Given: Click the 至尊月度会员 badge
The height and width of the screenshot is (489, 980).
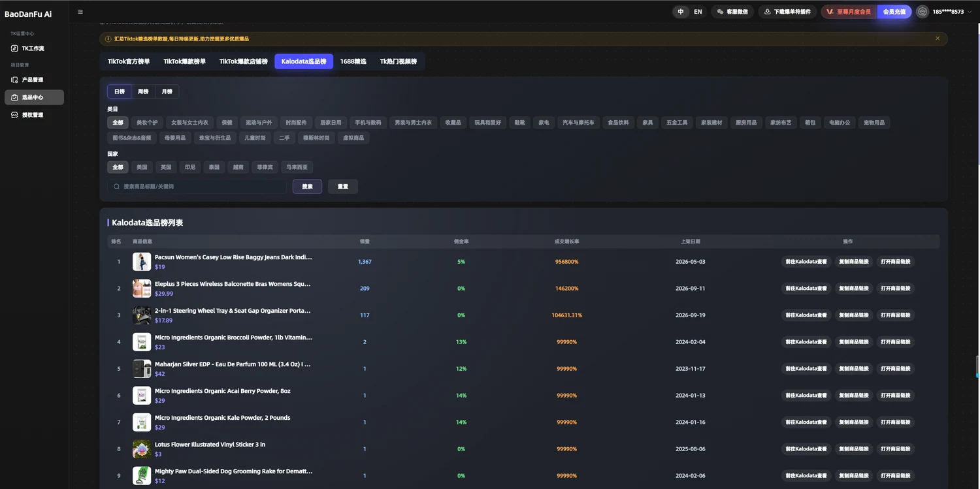Looking at the screenshot, I should coord(849,12).
